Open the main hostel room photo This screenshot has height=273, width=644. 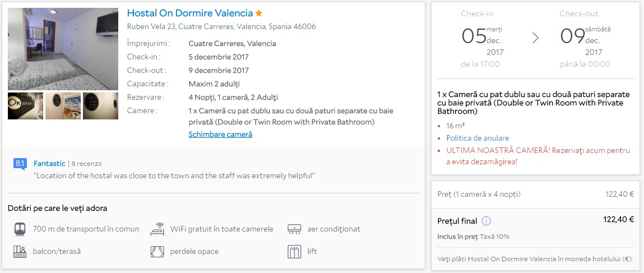63,49
